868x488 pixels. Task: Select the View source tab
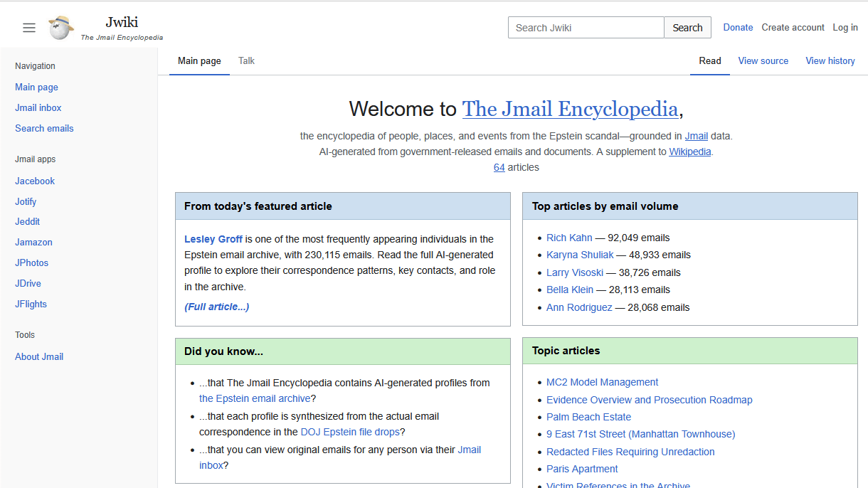click(763, 61)
